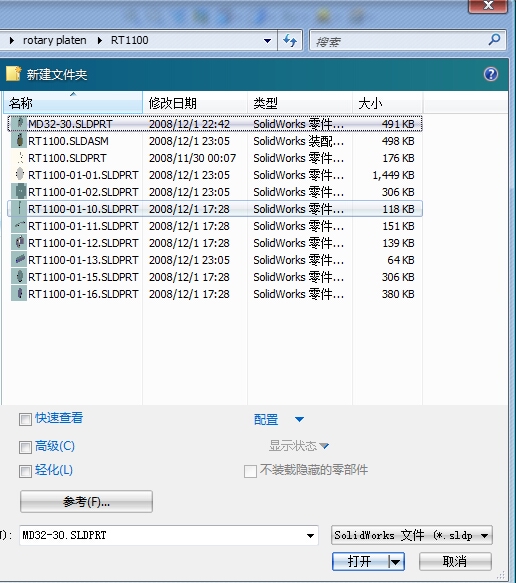Expand the arrow before RT1100 breadcrumb
Screen dimensions: 516x583
tap(100, 40)
